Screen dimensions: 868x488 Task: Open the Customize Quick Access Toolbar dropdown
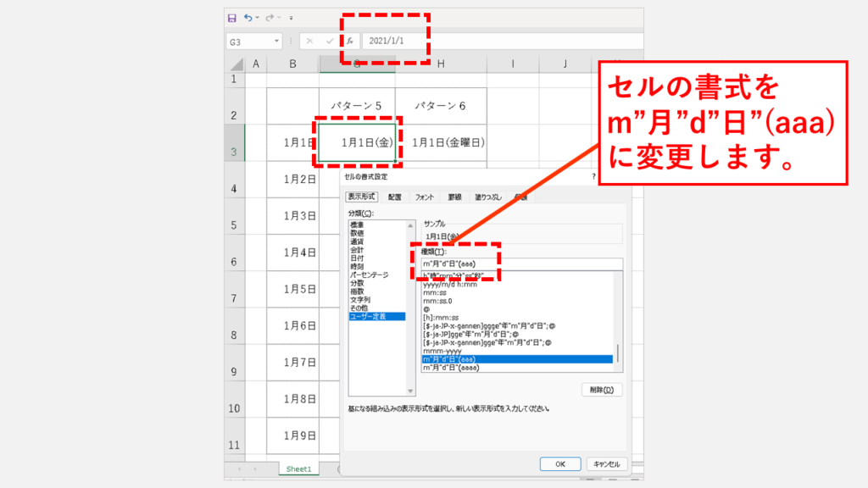[291, 17]
